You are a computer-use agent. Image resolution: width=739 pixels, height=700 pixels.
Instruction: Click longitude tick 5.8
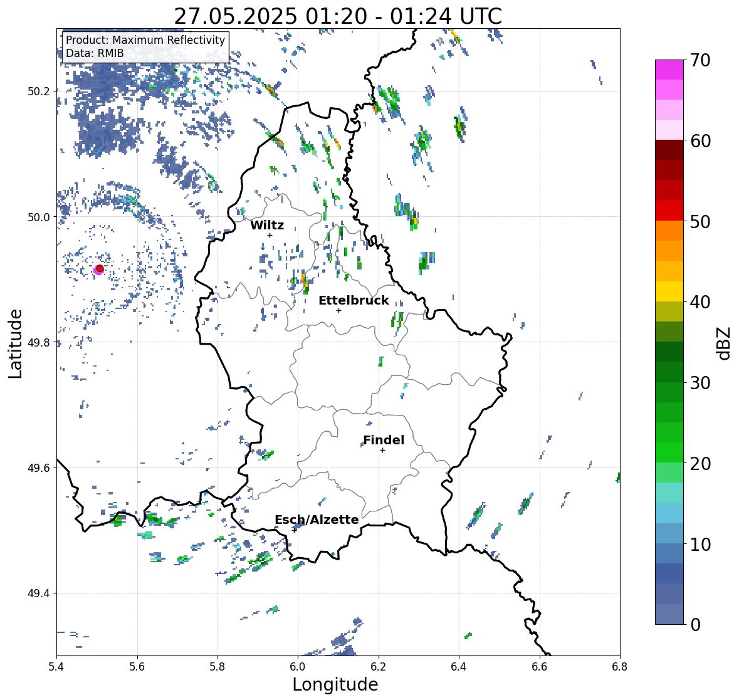pos(218,666)
